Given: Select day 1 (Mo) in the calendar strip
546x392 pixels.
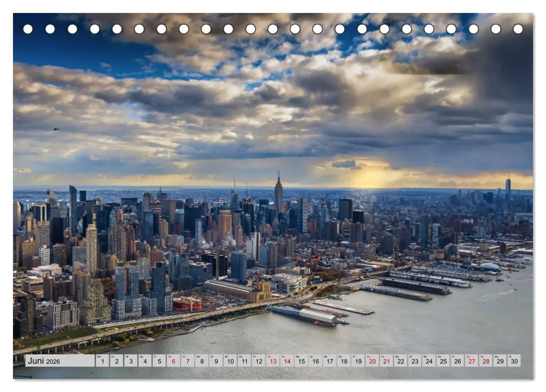Looking at the screenshot, I should (x=102, y=361).
